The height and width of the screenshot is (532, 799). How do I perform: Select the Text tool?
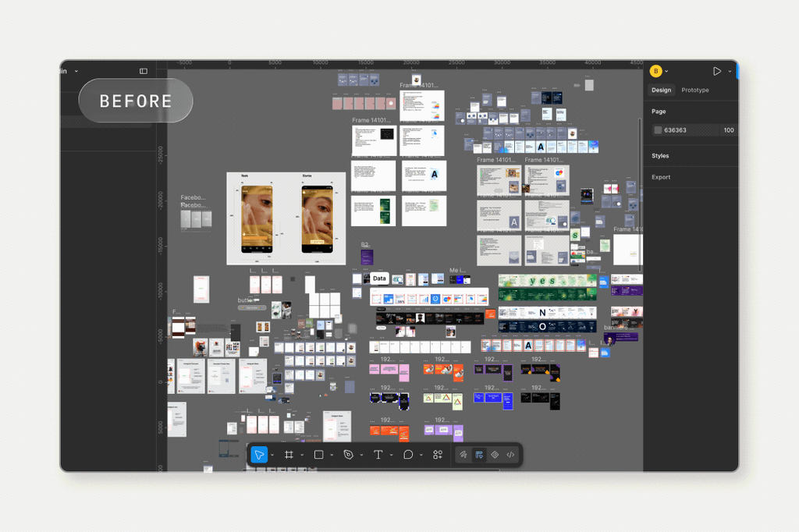tap(378, 455)
